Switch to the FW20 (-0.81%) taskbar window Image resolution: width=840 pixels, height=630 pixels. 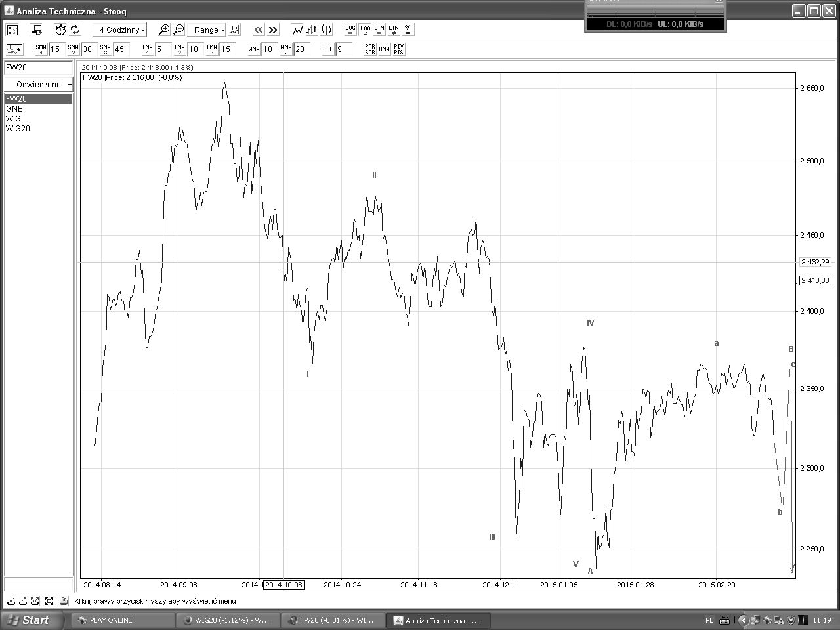click(334, 620)
